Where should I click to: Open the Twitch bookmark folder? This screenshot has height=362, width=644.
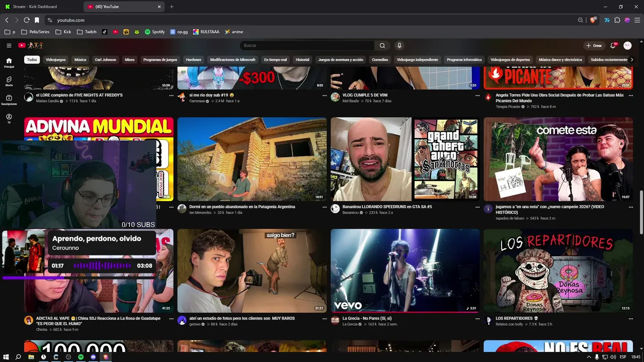pyautogui.click(x=87, y=32)
